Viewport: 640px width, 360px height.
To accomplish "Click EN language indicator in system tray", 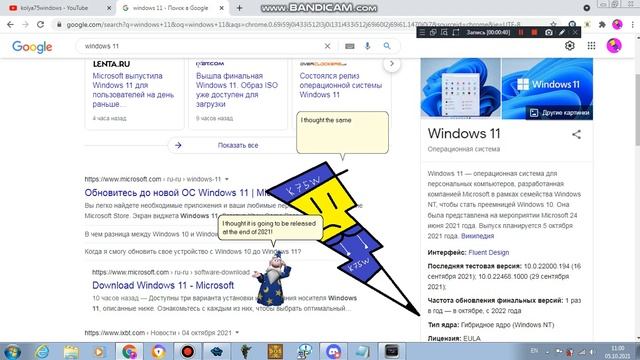I will pyautogui.click(x=534, y=351).
